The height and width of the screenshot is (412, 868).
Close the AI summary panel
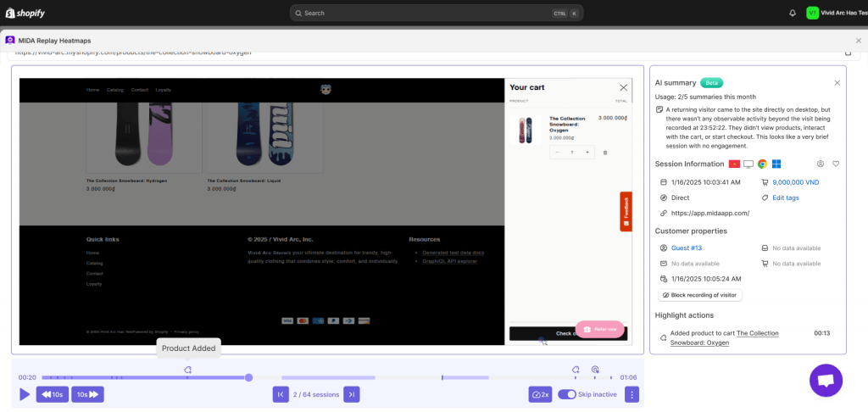pyautogui.click(x=837, y=83)
